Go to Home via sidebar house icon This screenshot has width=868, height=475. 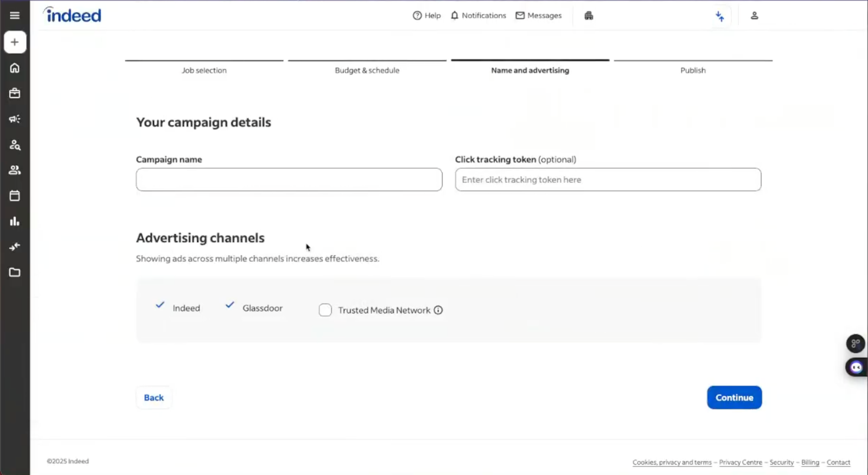(15, 68)
